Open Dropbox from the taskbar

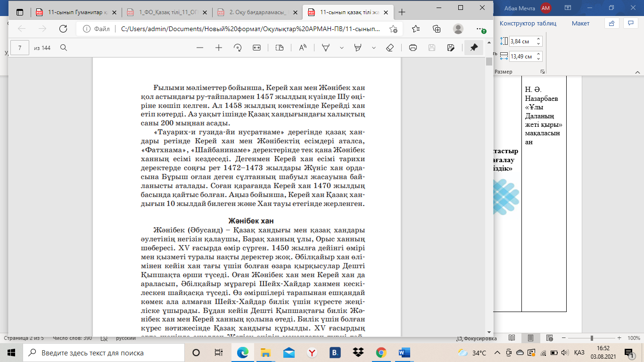358,353
